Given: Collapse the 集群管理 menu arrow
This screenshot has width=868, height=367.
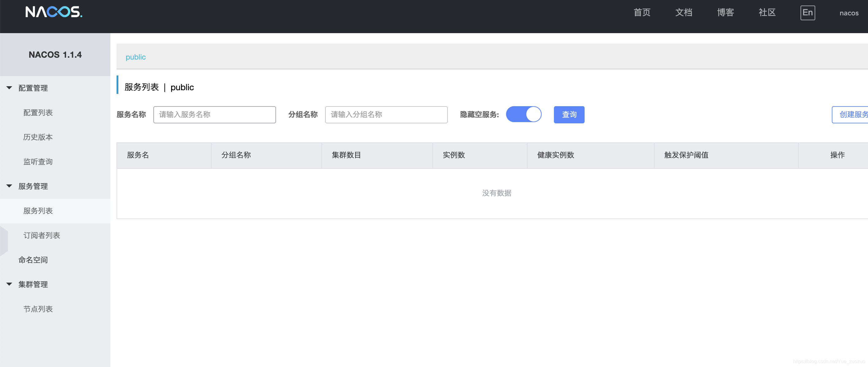Looking at the screenshot, I should 9,284.
